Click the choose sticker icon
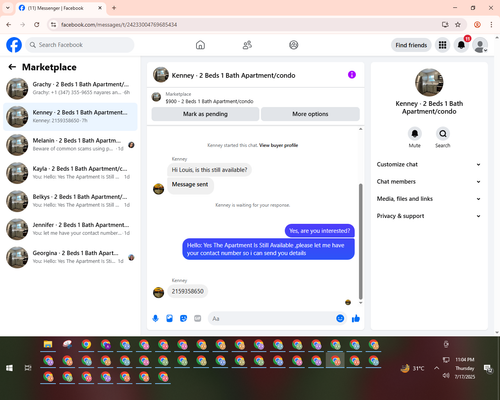This screenshot has width=500, height=400. (x=184, y=318)
